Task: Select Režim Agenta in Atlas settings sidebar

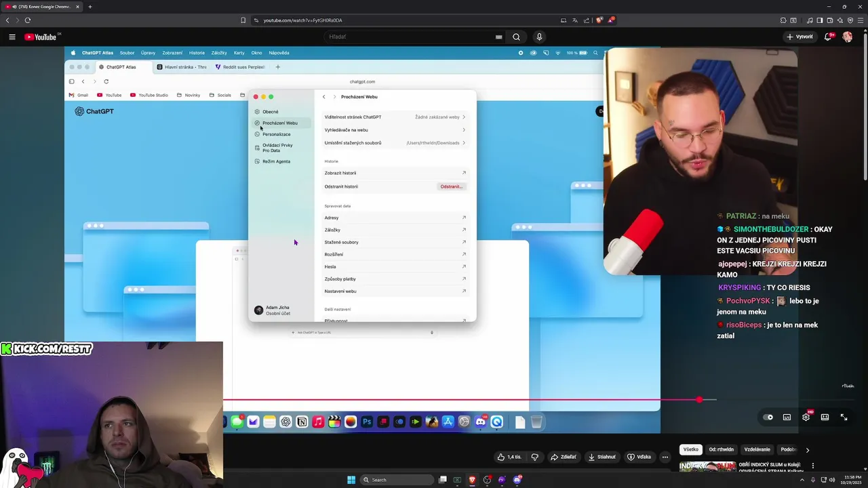Action: point(277,161)
